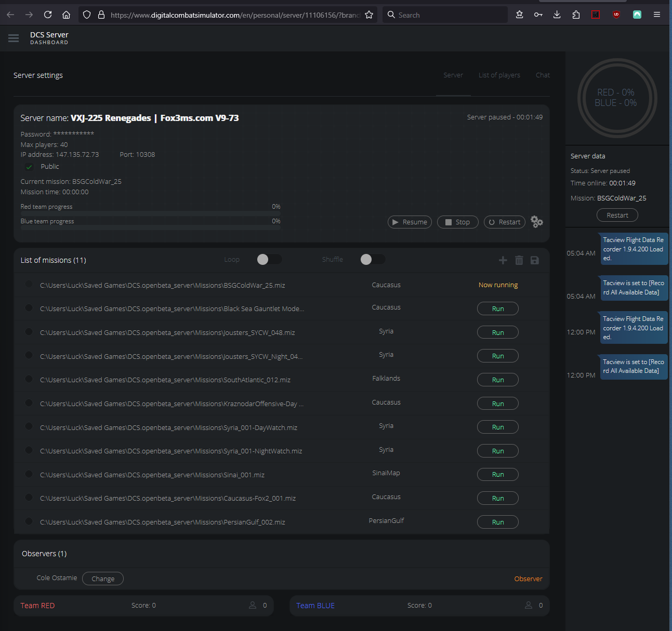Run the Syria_001-DayWatch.miz mission
This screenshot has height=631, width=672.
click(x=498, y=427)
